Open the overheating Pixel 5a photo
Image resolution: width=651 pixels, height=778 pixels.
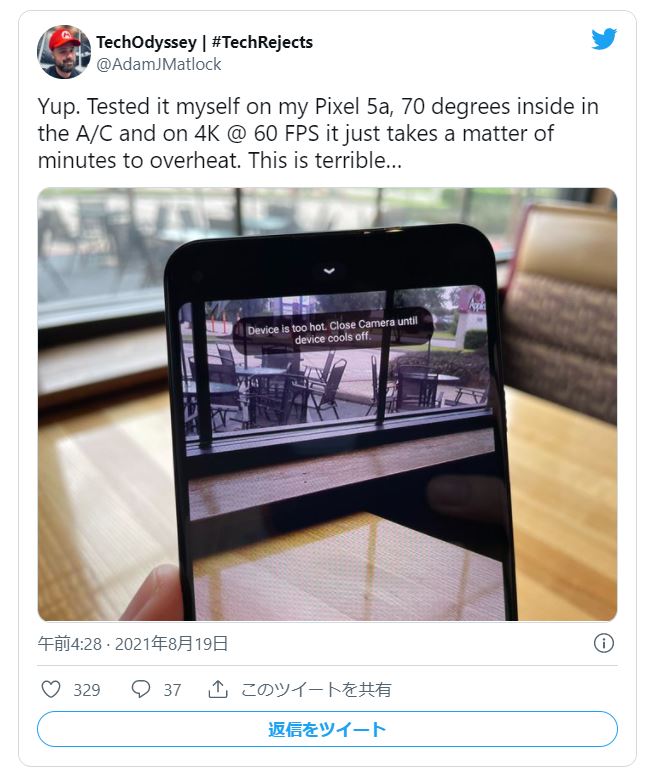[x=327, y=404]
